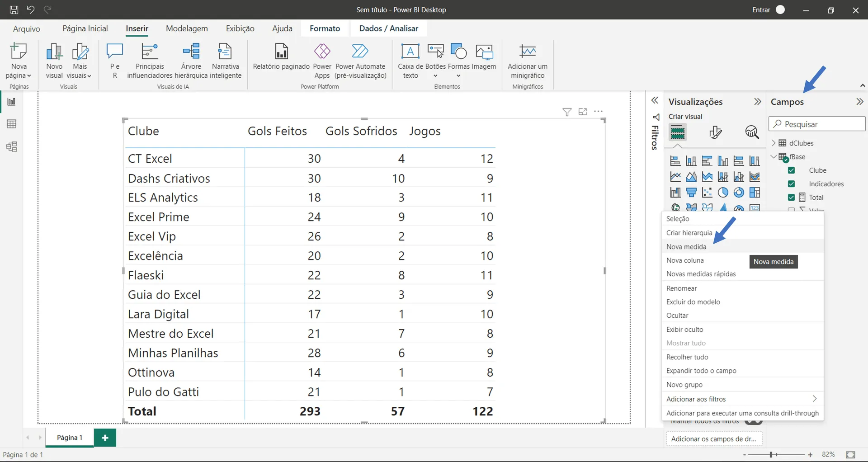
Task: Open the Modelagem ribbon tab
Action: [187, 28]
